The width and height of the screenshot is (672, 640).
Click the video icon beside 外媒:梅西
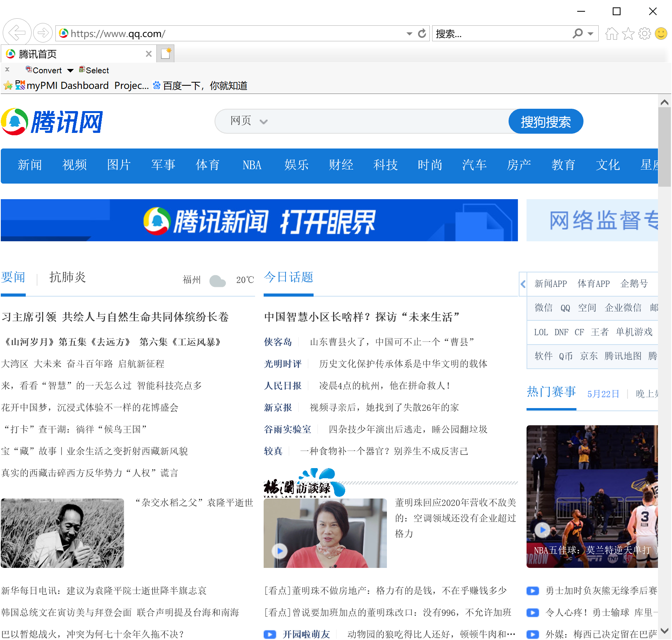pos(532,635)
